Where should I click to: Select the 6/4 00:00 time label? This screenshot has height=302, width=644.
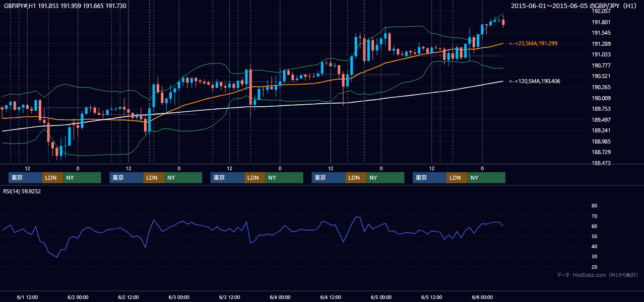[280, 297]
